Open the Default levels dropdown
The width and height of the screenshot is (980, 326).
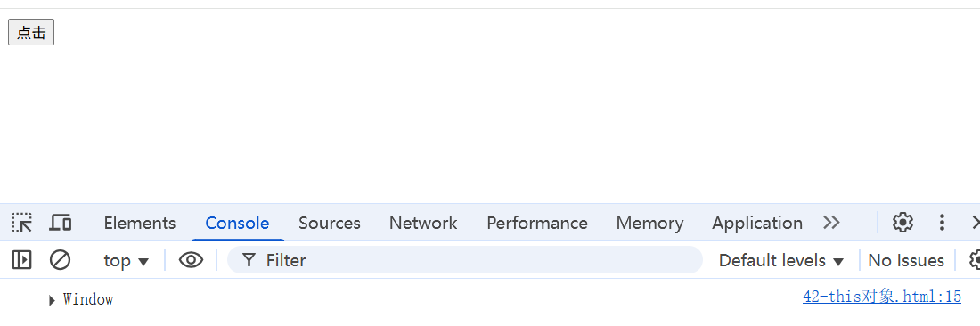pyautogui.click(x=781, y=260)
